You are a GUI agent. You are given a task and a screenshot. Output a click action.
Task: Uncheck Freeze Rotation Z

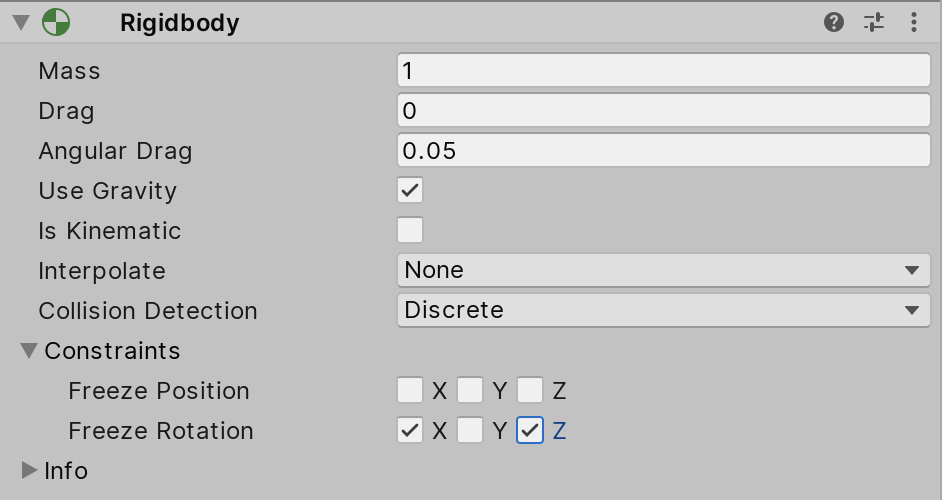click(x=530, y=430)
